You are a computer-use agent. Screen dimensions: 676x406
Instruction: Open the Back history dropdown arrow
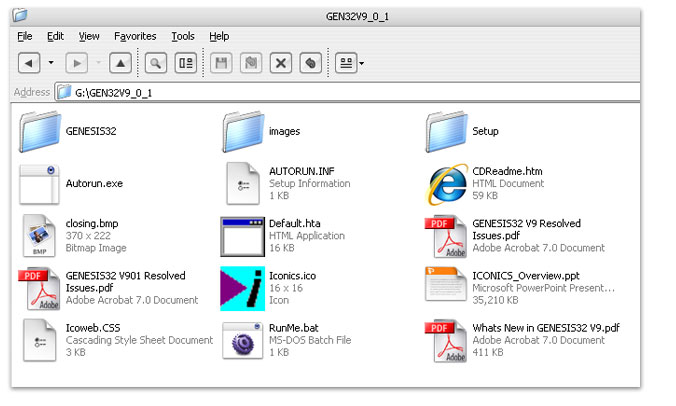[51, 63]
